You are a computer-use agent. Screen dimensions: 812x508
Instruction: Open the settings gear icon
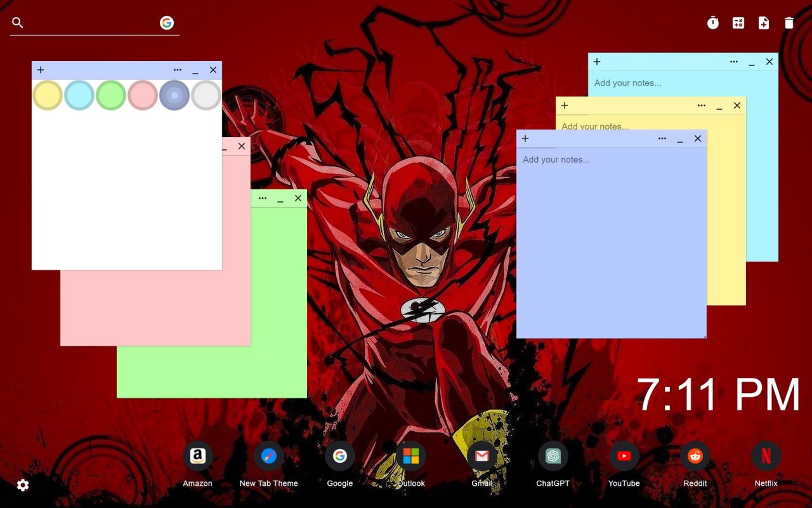tap(23, 485)
